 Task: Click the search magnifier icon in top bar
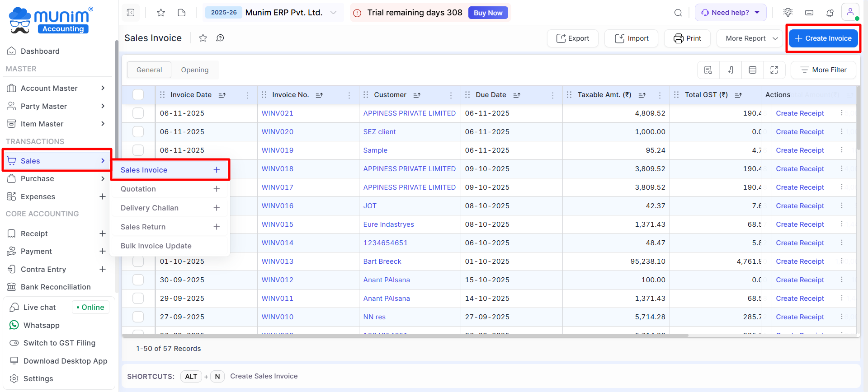click(678, 13)
